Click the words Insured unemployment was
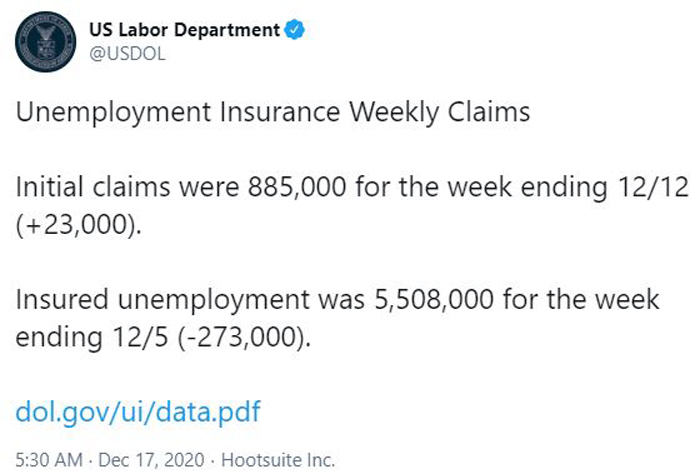 pyautogui.click(x=190, y=299)
